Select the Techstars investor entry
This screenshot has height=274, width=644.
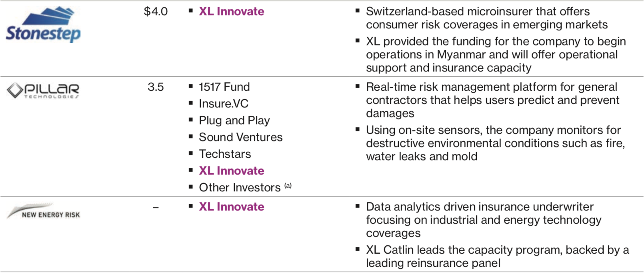point(225,154)
